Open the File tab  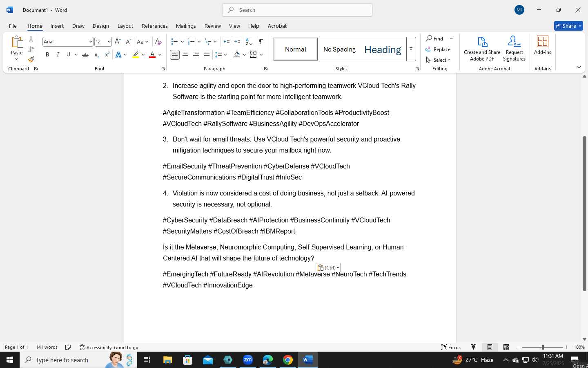[x=13, y=26]
